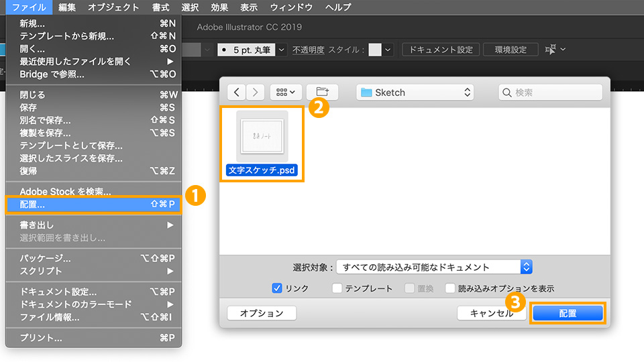Expand the スクリプト submenu
Screen dimensions: 644x362
94,271
